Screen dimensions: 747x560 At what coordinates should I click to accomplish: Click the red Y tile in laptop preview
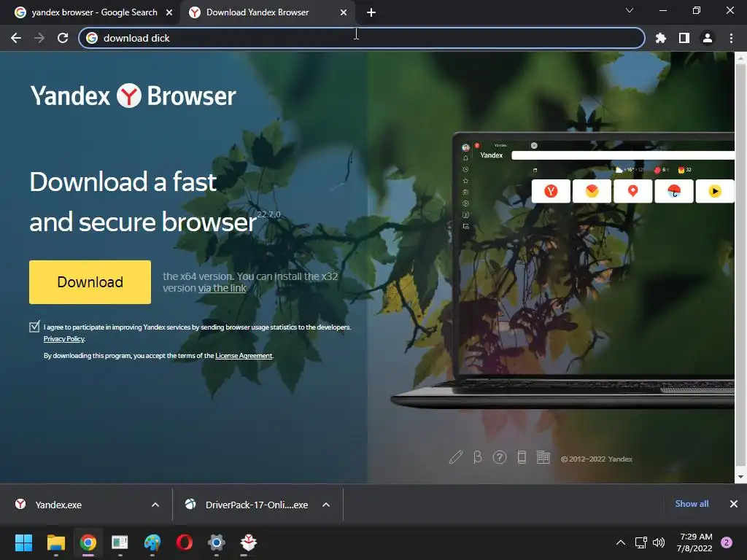(x=551, y=192)
